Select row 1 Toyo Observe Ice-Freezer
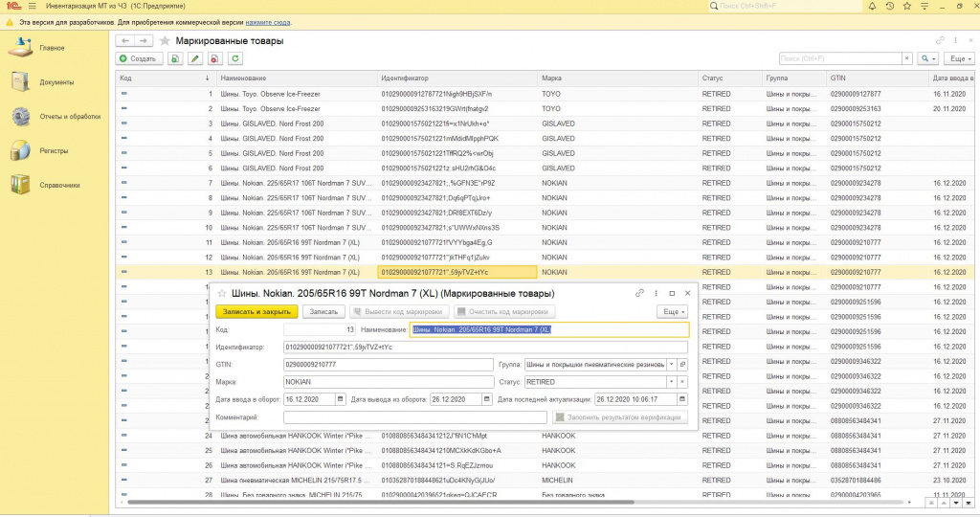 (x=544, y=94)
